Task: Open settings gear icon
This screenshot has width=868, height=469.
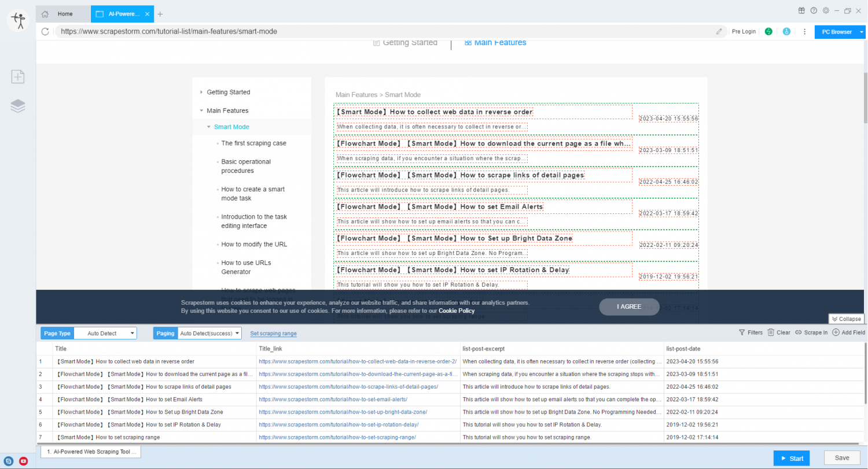Action: 826,10
